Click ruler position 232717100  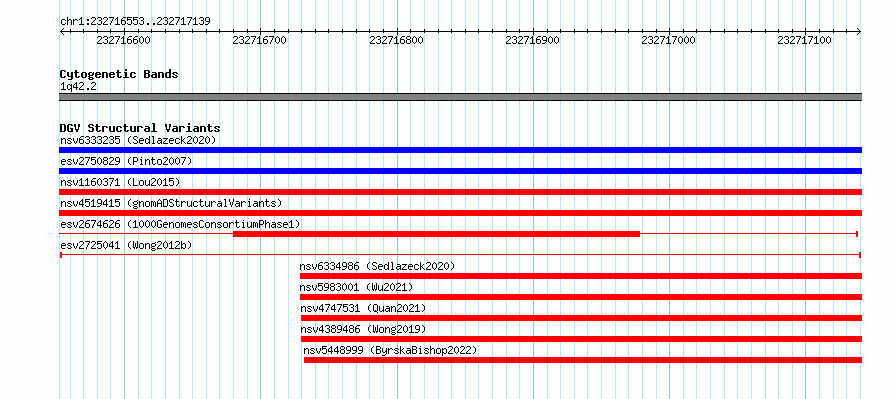click(x=805, y=40)
